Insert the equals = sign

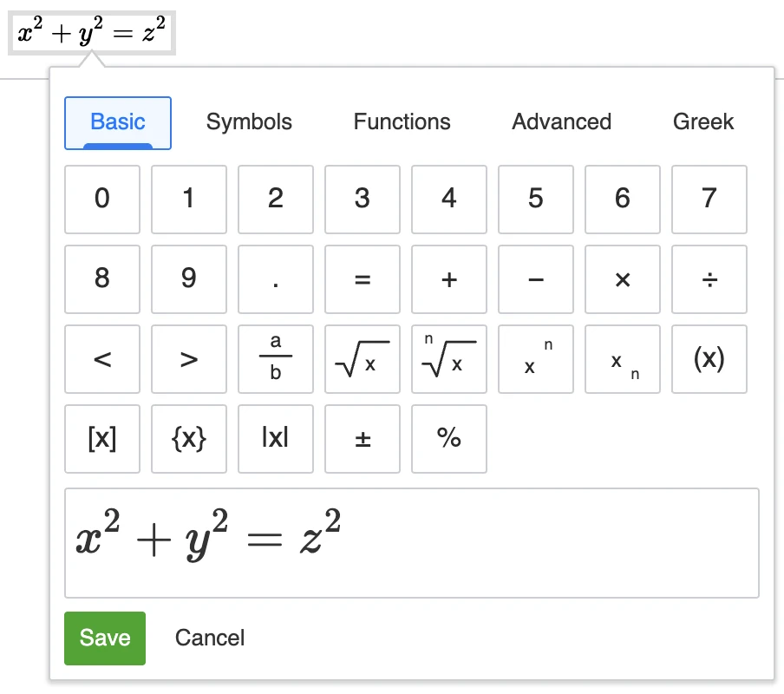point(362,279)
